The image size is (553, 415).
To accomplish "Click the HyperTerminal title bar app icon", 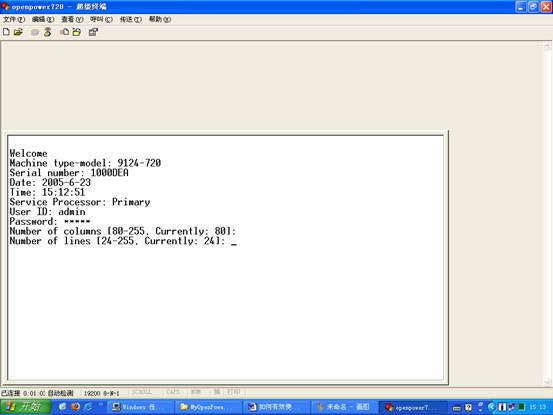I will (5, 6).
